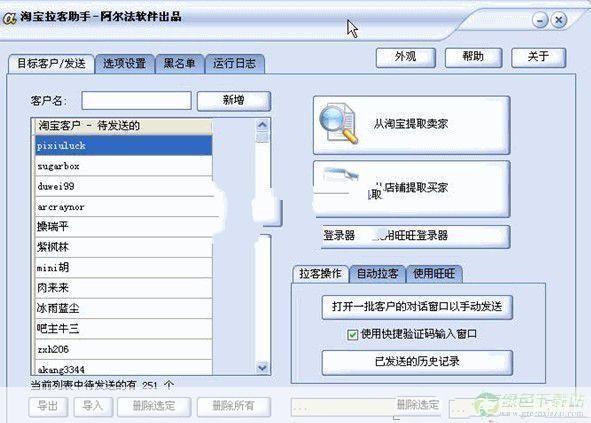The image size is (591, 423).
Task: Select customer duwei99 in the list
Action: click(x=124, y=186)
